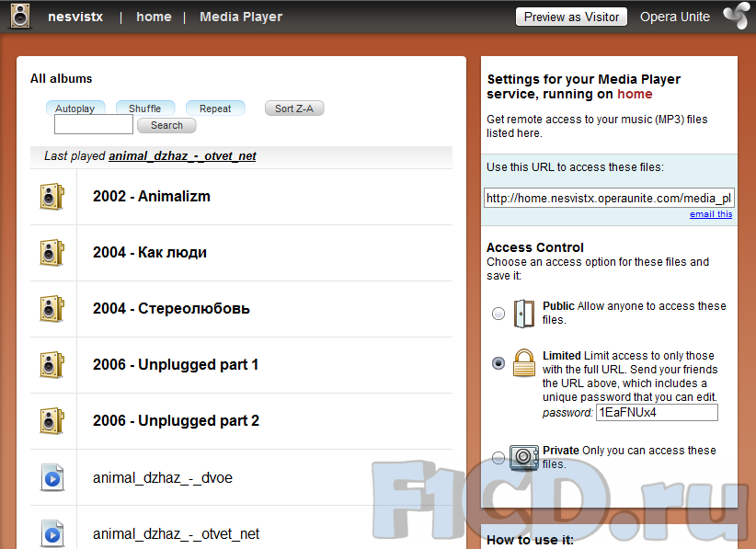Click the Public door icon

pyautogui.click(x=524, y=314)
